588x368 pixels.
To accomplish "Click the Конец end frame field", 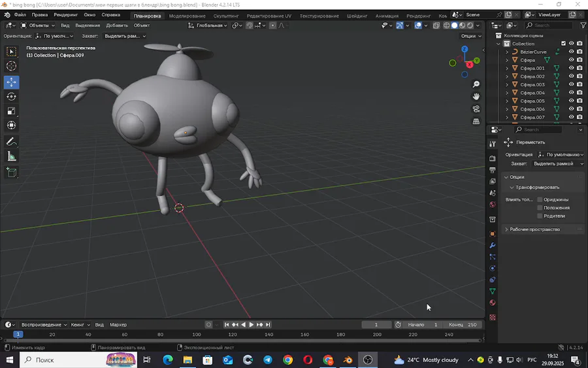I will (463, 325).
